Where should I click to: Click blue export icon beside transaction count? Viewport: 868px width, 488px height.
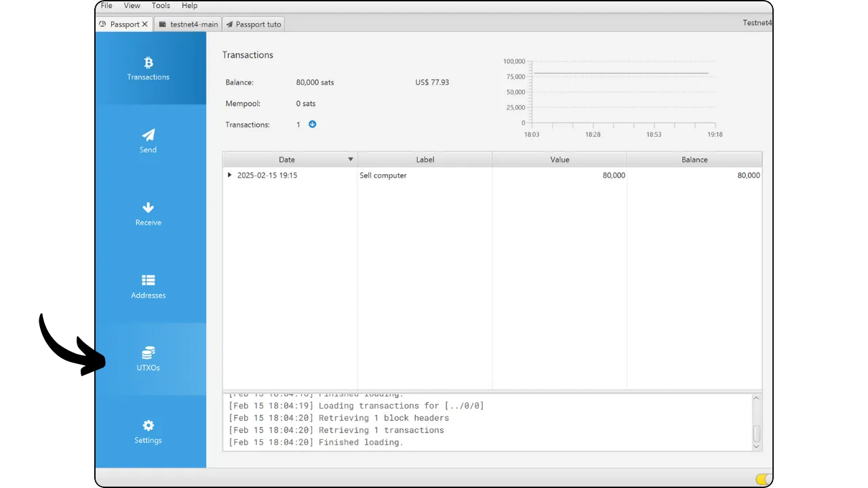tap(313, 125)
